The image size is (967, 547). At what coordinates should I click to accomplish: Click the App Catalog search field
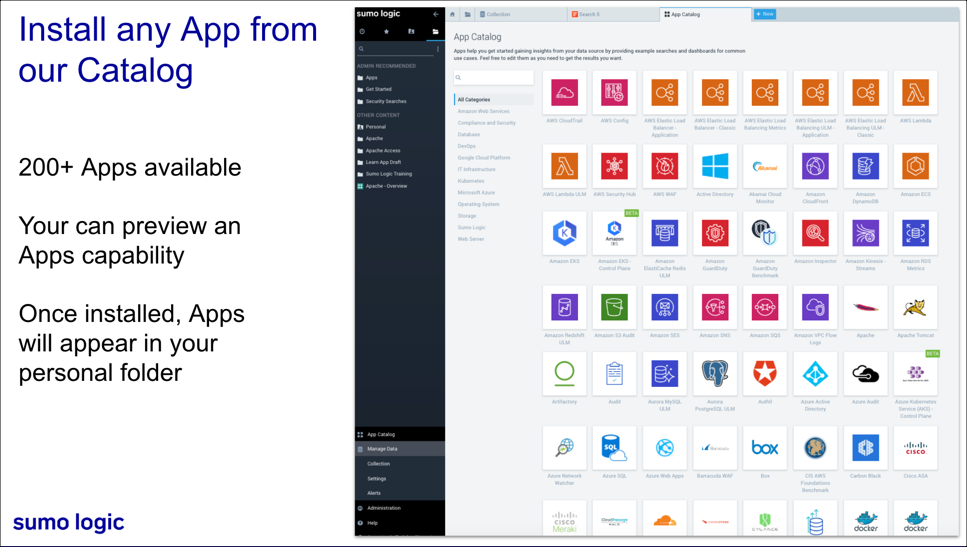495,77
